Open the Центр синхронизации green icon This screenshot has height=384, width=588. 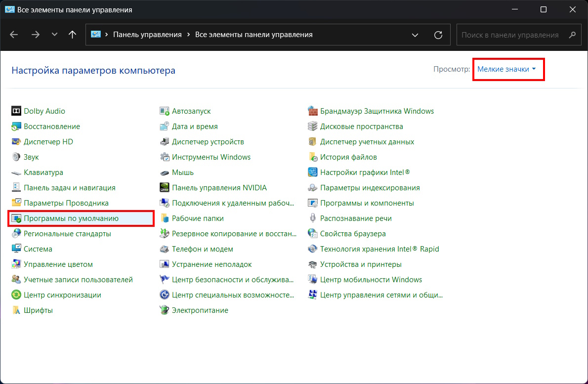[x=16, y=295]
